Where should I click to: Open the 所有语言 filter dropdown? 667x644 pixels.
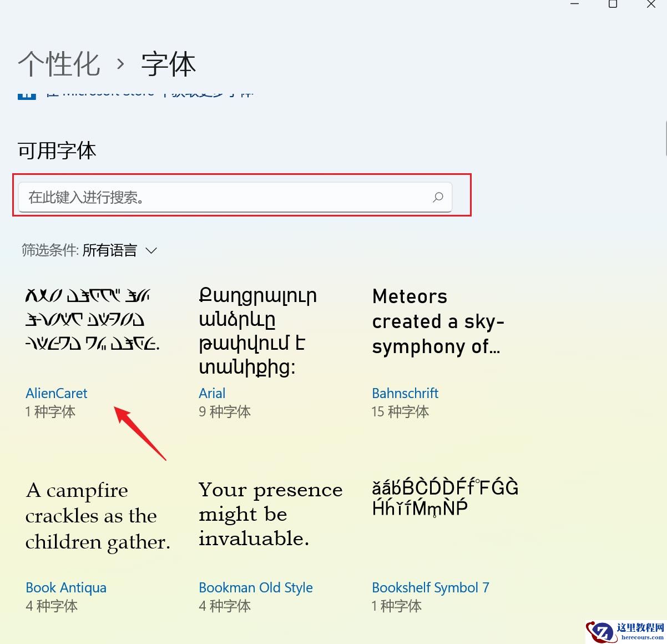point(109,250)
